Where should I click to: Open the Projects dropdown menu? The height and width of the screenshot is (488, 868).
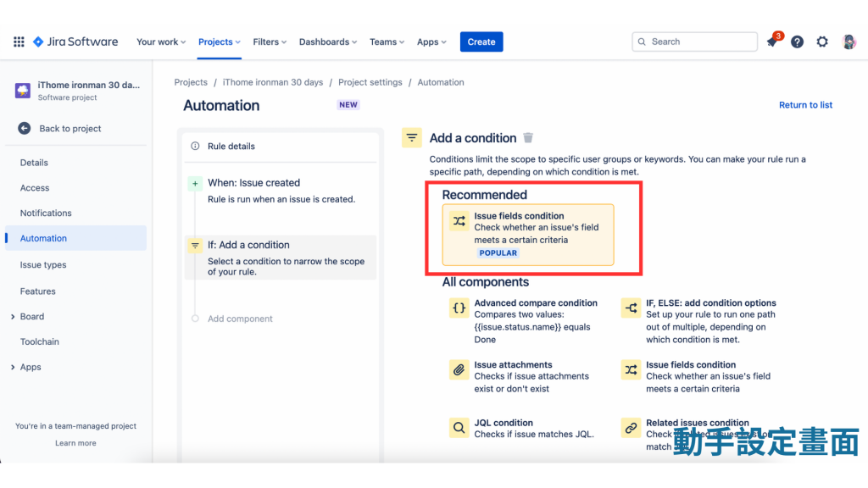click(220, 42)
